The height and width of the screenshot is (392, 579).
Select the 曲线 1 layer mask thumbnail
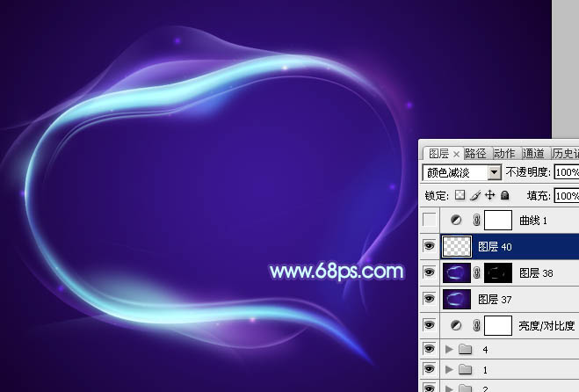tap(496, 220)
